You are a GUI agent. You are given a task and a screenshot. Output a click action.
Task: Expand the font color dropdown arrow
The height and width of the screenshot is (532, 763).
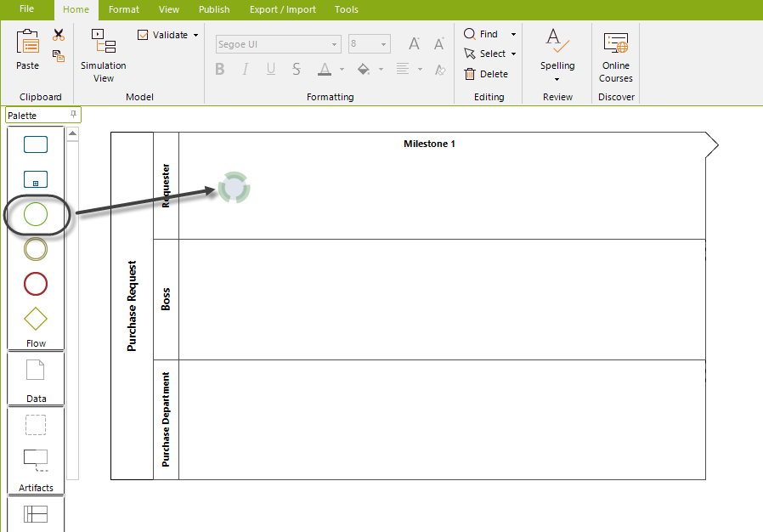342,69
